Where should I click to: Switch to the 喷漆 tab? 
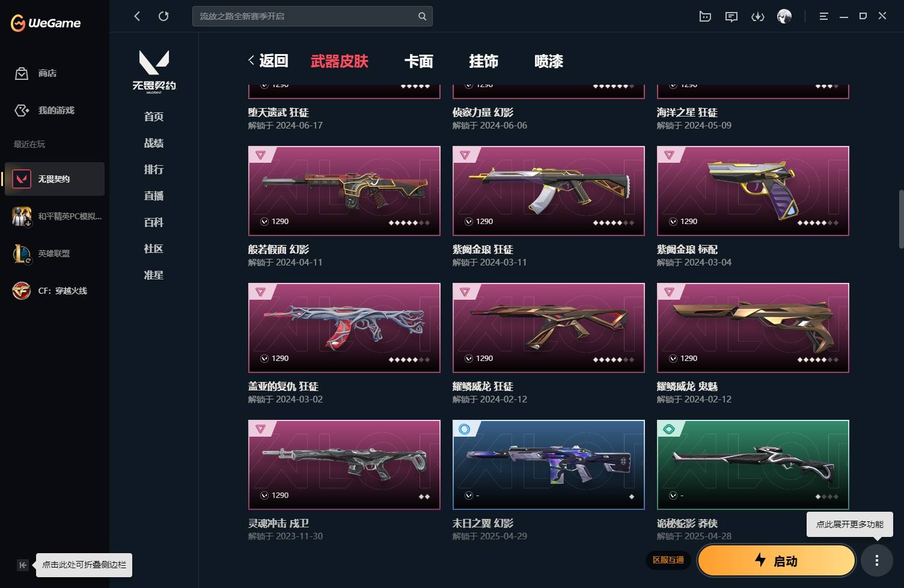pos(549,61)
